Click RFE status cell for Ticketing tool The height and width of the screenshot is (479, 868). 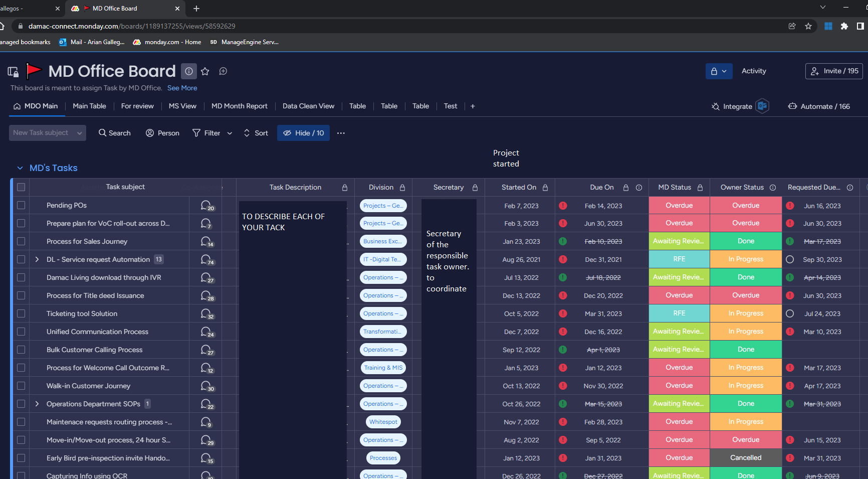point(679,313)
